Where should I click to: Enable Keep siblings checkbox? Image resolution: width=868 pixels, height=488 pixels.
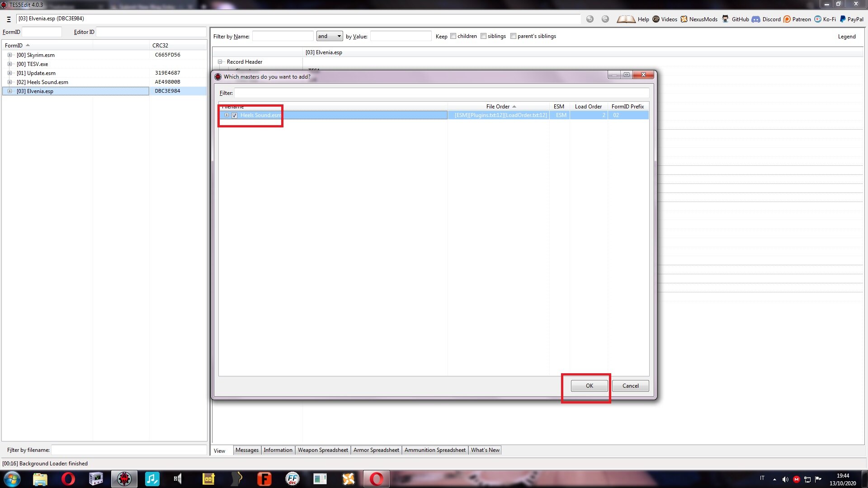click(x=484, y=36)
